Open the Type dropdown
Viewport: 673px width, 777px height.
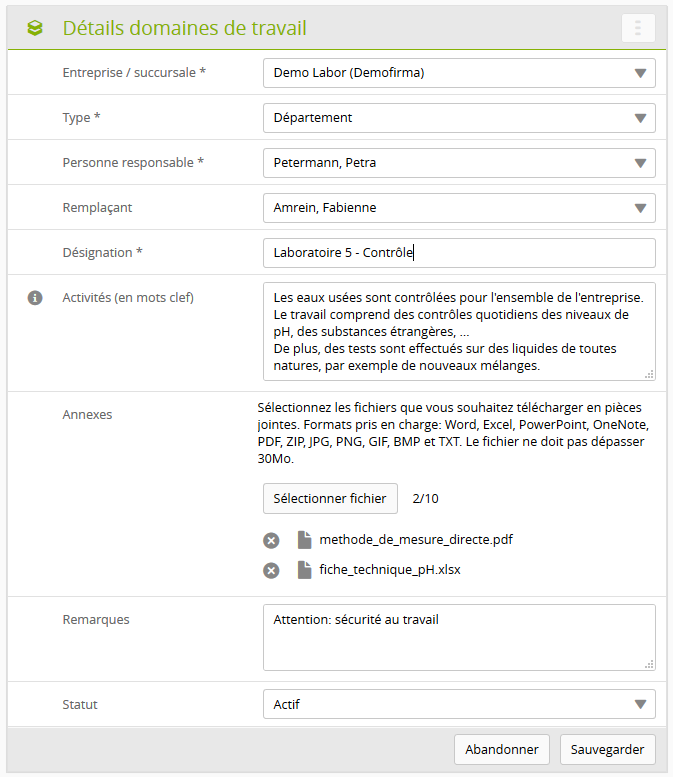point(459,118)
